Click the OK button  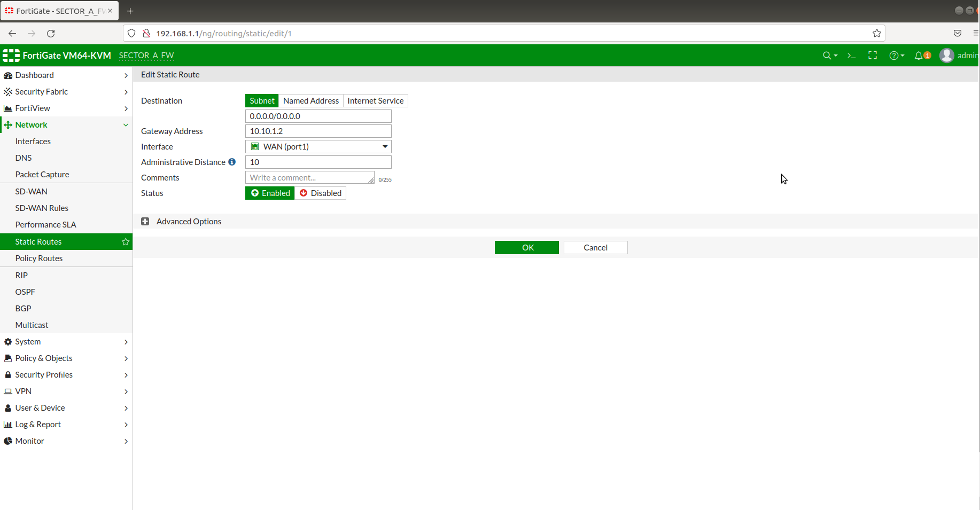tap(526, 247)
